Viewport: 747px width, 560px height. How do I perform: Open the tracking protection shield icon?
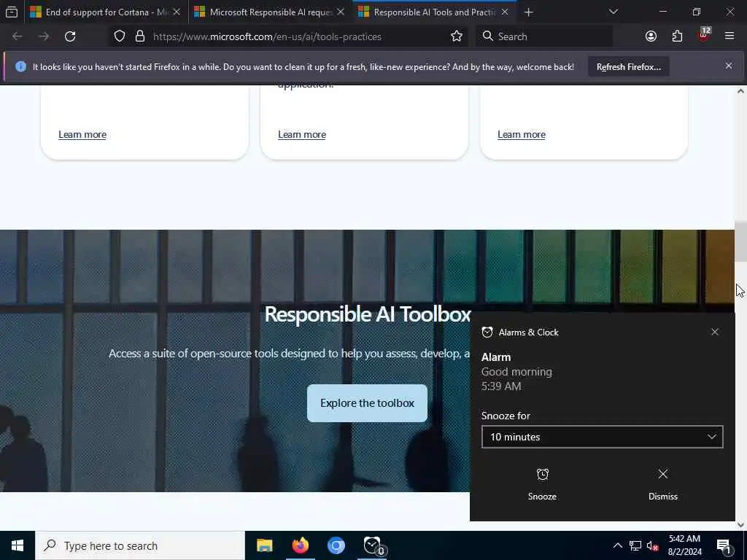[120, 36]
